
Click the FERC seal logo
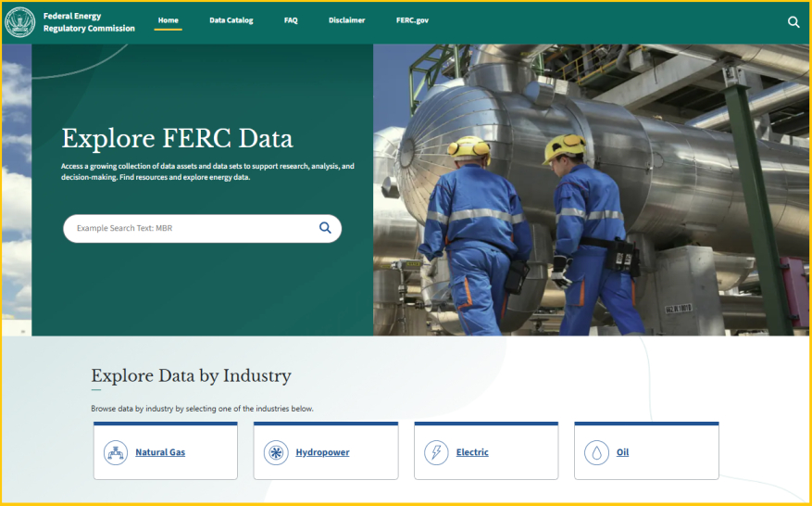[x=20, y=22]
